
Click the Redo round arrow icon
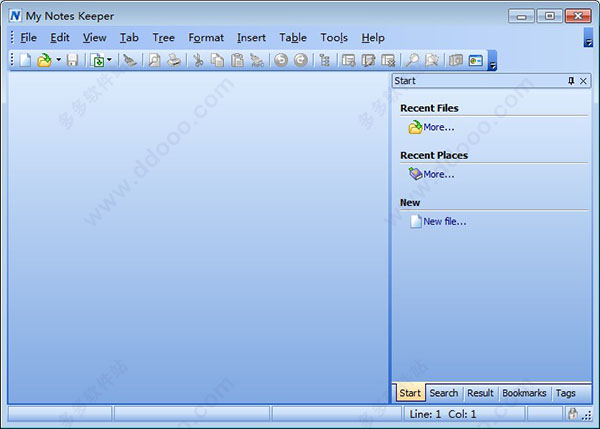pos(301,60)
